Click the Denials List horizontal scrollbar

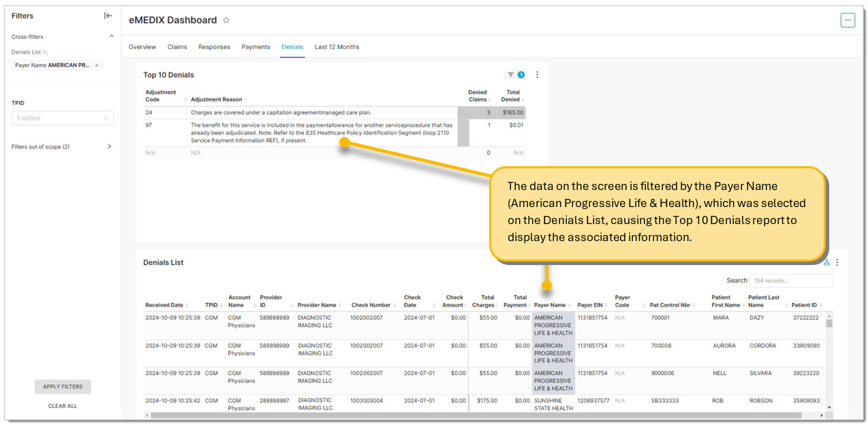[477, 415]
